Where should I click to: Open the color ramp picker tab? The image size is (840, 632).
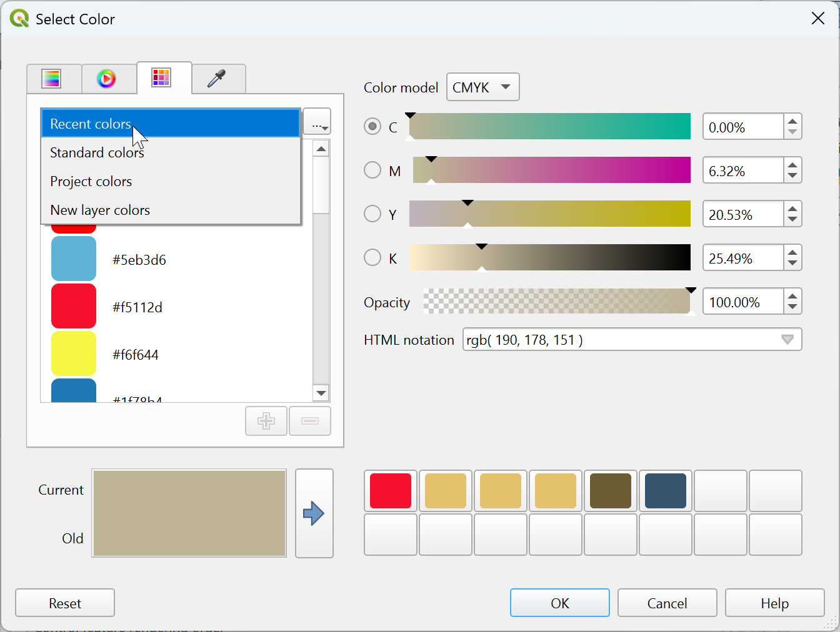click(54, 78)
